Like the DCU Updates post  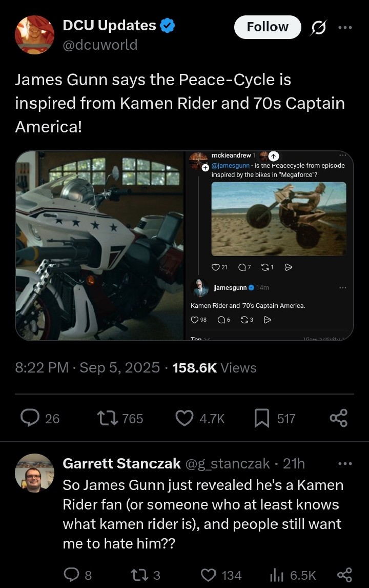[x=184, y=418]
